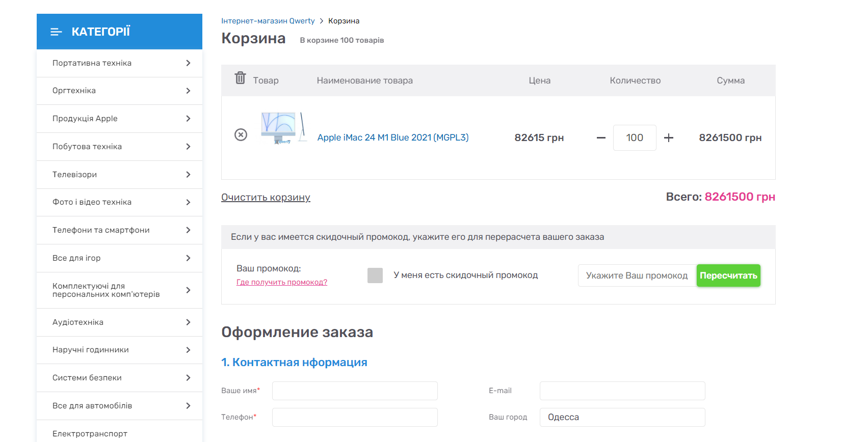
Task: Click the 'Очистить корзину' link
Action: (x=266, y=198)
